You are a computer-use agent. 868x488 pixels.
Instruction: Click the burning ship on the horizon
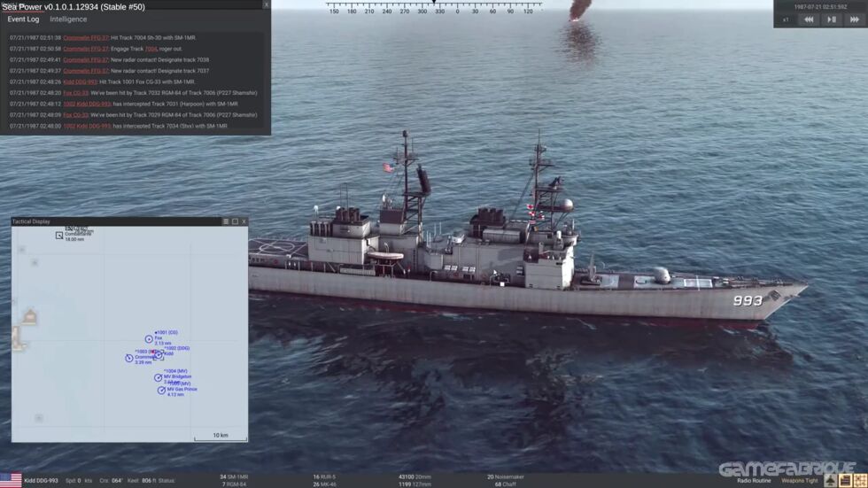pyautogui.click(x=578, y=11)
